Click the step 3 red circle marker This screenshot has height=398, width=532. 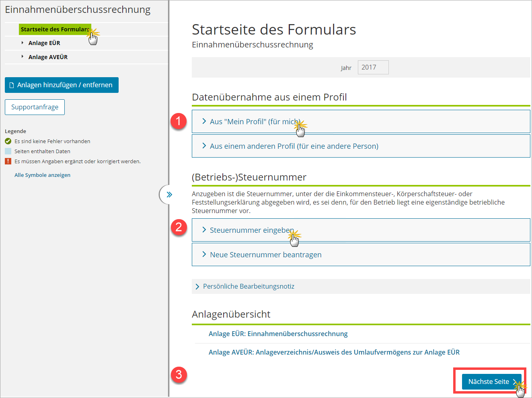(x=179, y=375)
